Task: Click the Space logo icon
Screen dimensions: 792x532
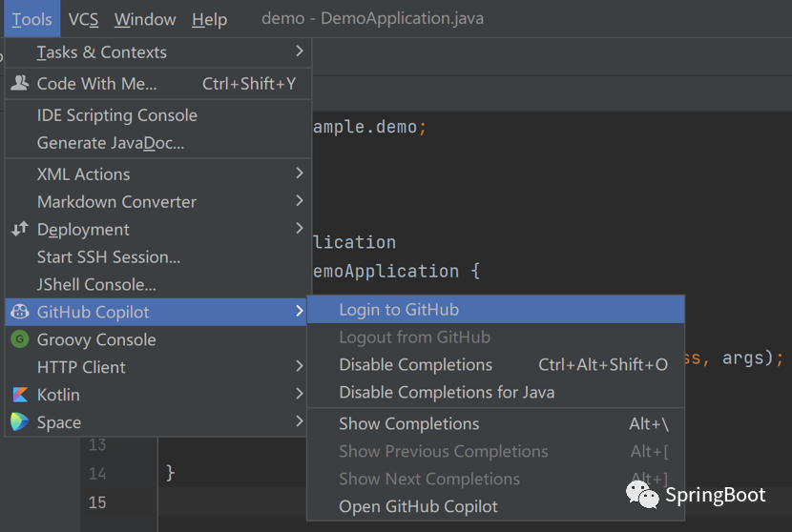Action: point(20,422)
